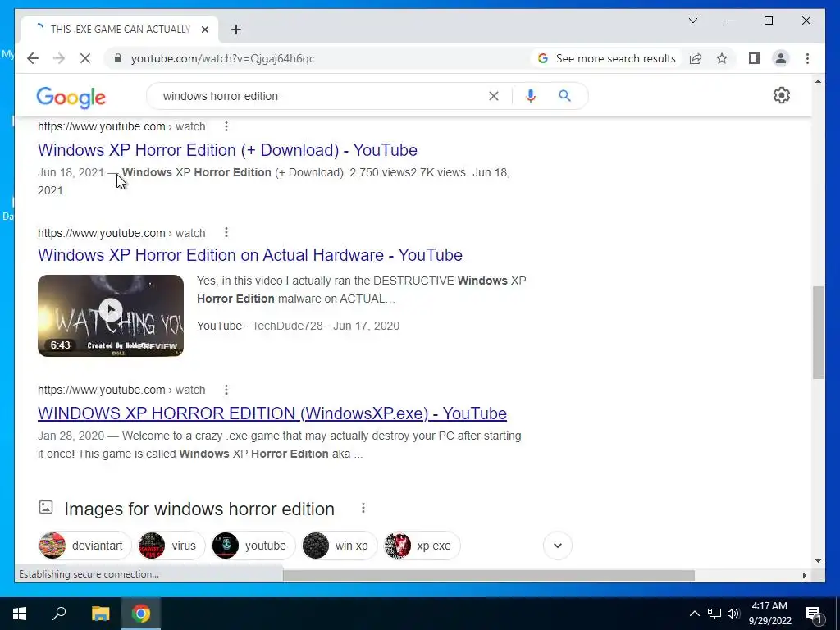
Task: Focus the windows horror edition search field
Action: [322, 96]
